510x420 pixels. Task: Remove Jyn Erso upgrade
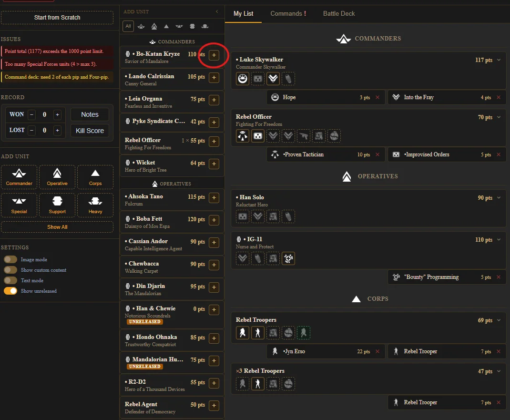click(377, 351)
